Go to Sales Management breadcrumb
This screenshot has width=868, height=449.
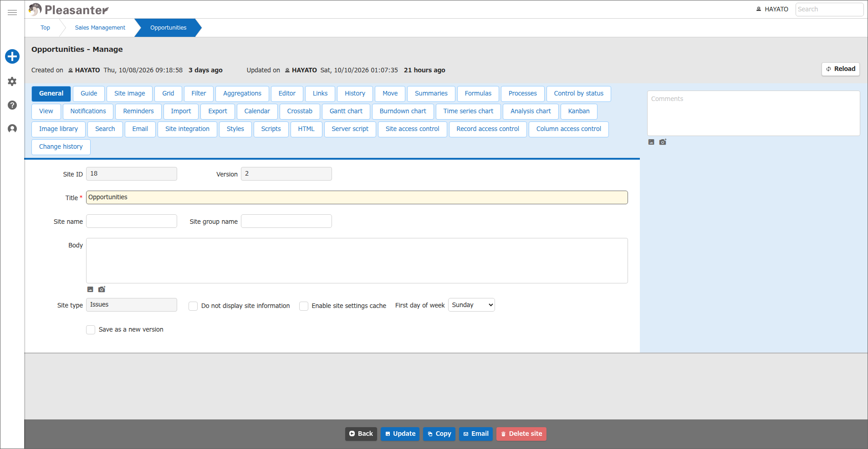100,28
